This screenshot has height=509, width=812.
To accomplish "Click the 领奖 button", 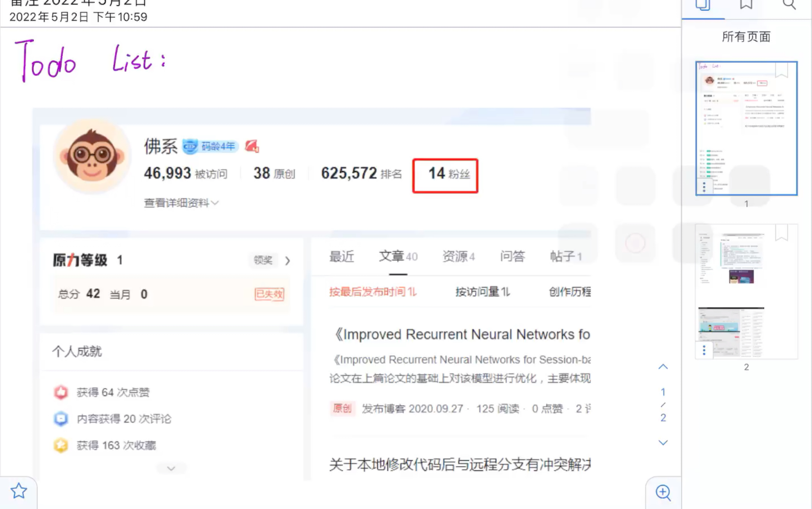I will pyautogui.click(x=263, y=260).
